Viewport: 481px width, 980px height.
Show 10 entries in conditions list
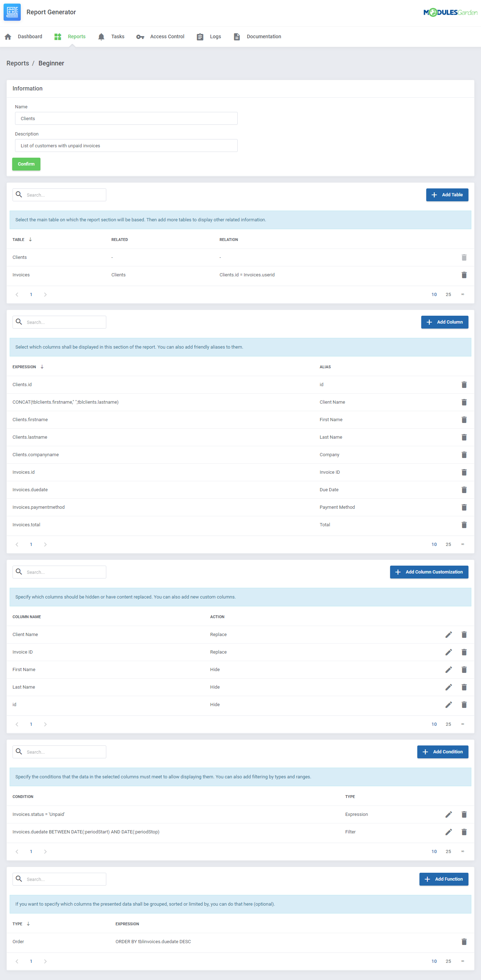[x=434, y=851]
